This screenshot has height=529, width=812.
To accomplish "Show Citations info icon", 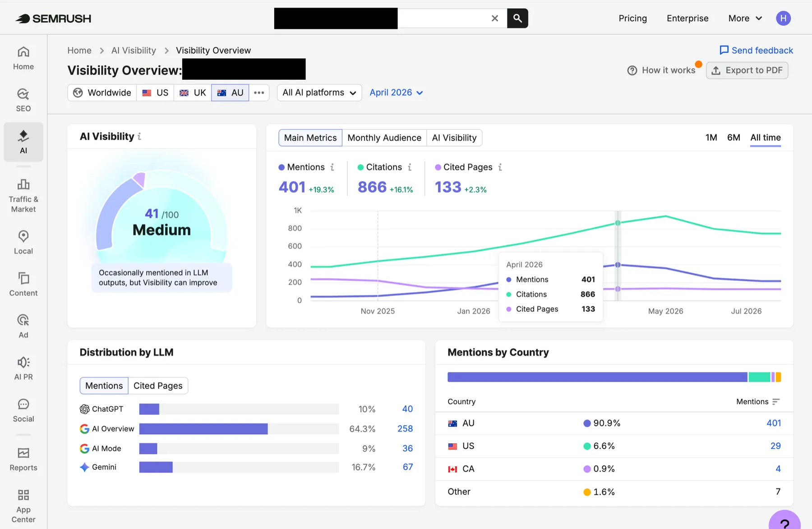I will pos(410,167).
